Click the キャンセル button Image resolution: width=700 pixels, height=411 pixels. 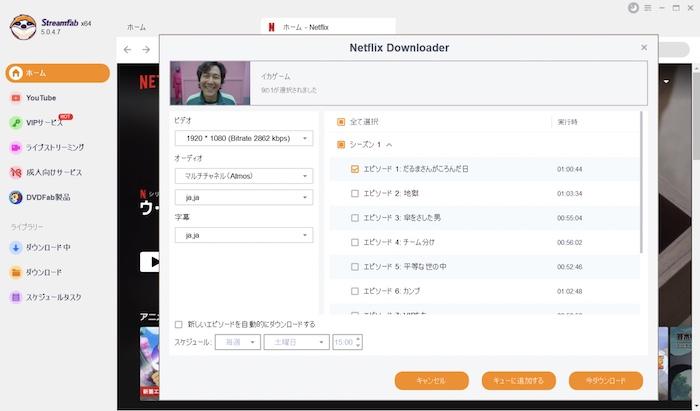(432, 381)
